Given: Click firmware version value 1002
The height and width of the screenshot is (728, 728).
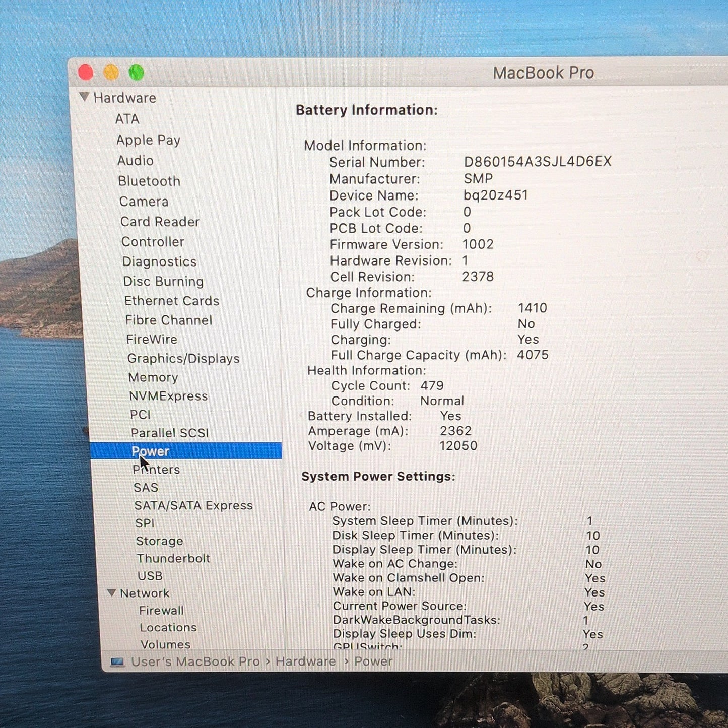Looking at the screenshot, I should pyautogui.click(x=478, y=244).
